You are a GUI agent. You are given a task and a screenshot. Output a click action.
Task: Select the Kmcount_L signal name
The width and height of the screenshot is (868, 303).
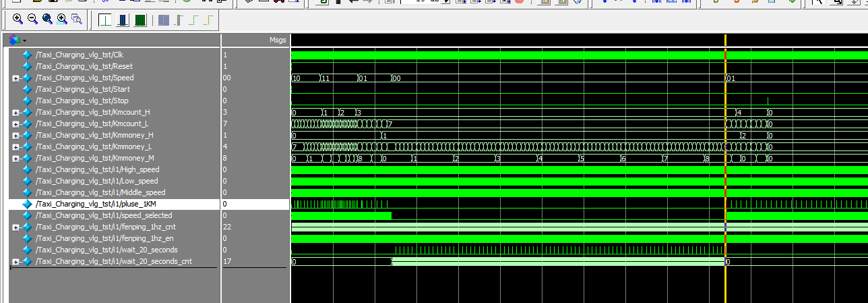coord(92,123)
